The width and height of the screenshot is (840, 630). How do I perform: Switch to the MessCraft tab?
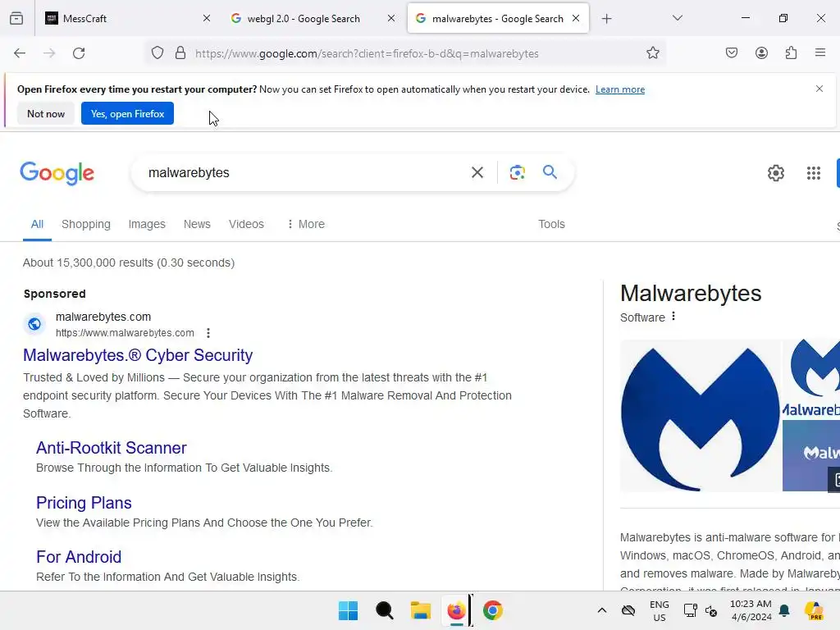[127, 19]
